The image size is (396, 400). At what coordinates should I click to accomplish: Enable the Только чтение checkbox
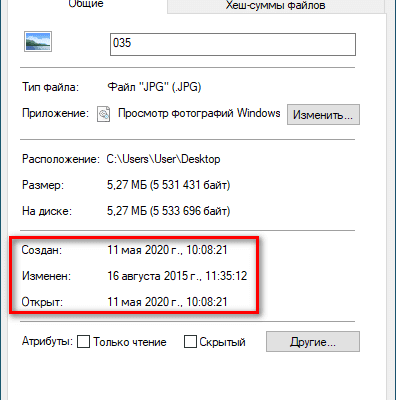[x=83, y=342]
